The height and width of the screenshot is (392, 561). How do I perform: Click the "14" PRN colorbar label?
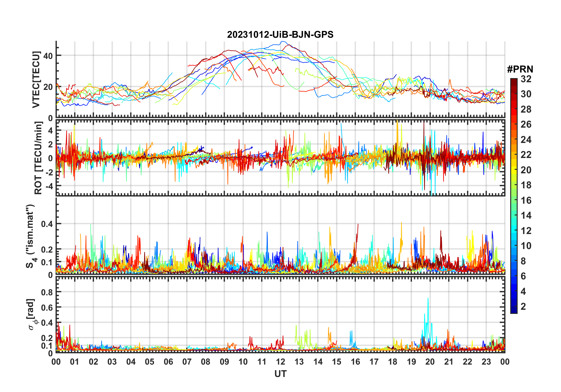526,215
